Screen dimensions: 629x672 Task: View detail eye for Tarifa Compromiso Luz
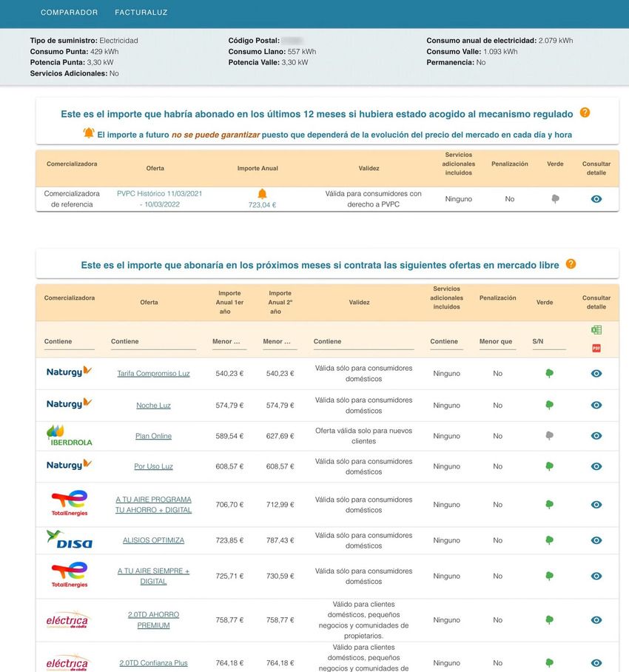point(596,373)
